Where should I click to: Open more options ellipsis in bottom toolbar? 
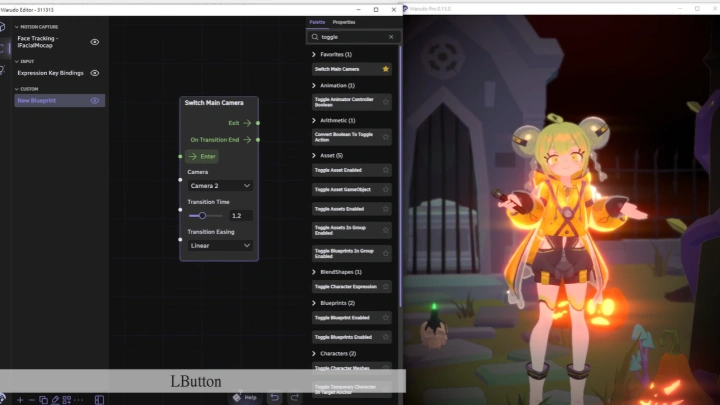click(x=79, y=400)
